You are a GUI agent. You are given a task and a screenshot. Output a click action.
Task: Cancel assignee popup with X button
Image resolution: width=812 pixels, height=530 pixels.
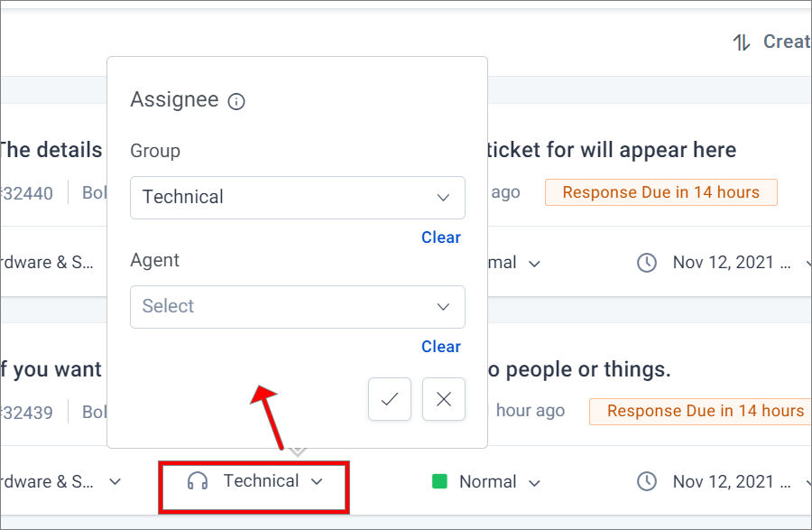point(444,399)
